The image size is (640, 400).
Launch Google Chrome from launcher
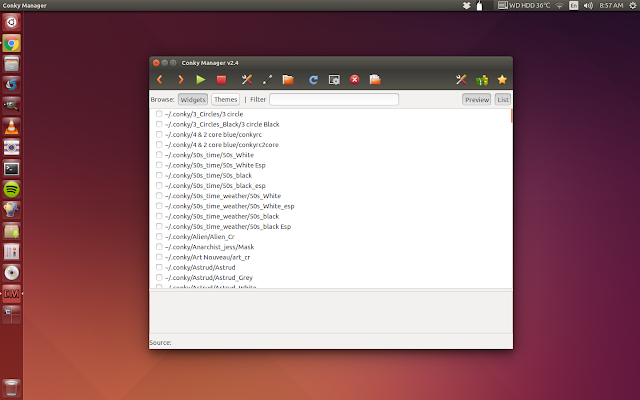click(x=11, y=43)
